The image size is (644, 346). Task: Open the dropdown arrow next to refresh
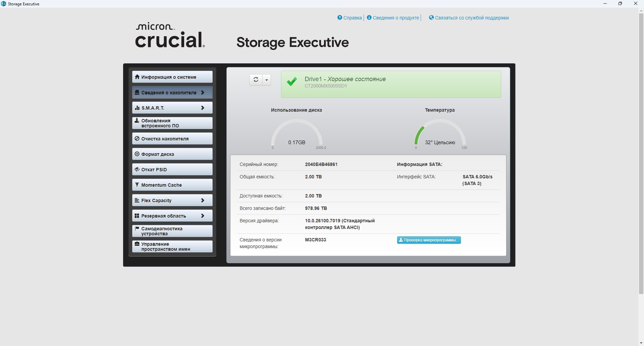tap(267, 80)
